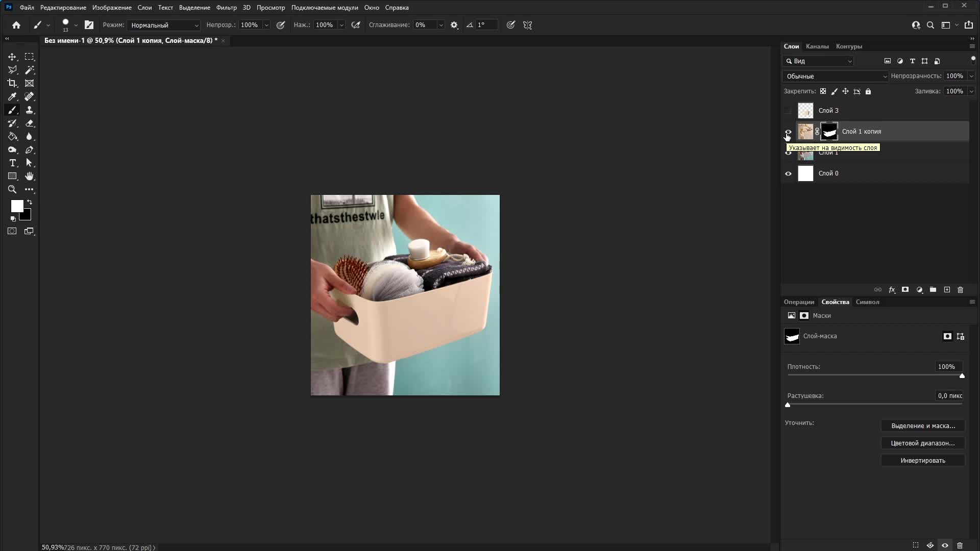The width and height of the screenshot is (980, 551).
Task: Switch to the Каналы tab
Action: pyautogui.click(x=817, y=46)
